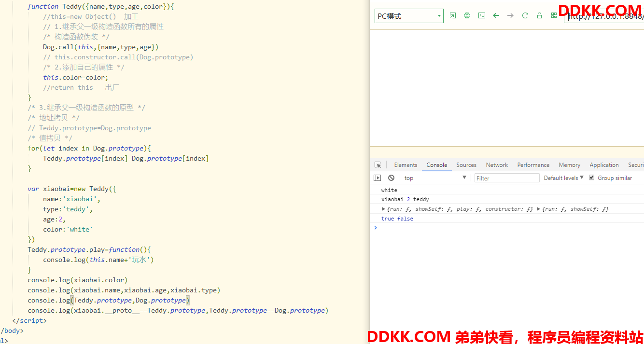The width and height of the screenshot is (644, 344).
Task: Click the '// Teddy.prototype=Dog.prototype' comment line
Action: [89, 128]
